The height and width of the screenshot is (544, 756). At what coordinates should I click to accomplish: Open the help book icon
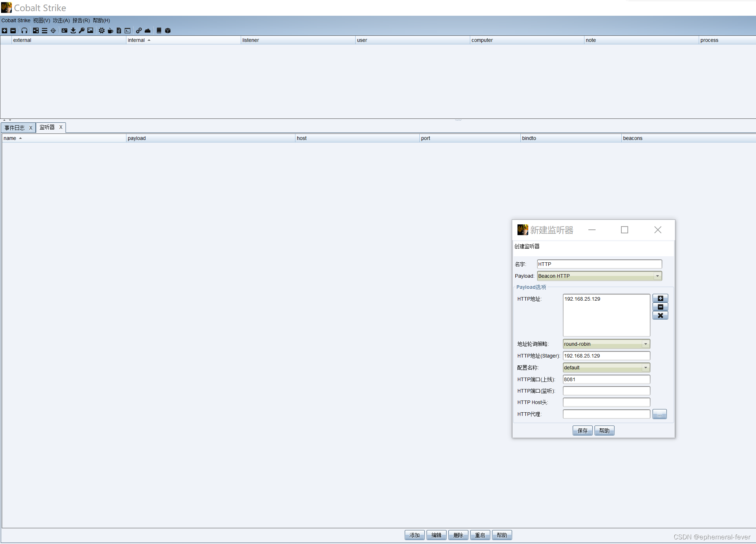pyautogui.click(x=159, y=31)
